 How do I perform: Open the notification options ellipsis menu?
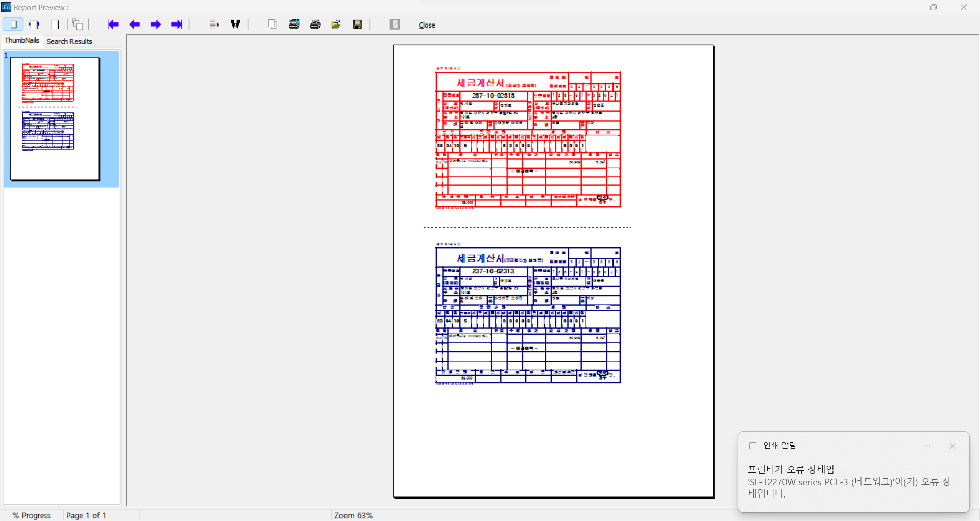click(x=927, y=446)
